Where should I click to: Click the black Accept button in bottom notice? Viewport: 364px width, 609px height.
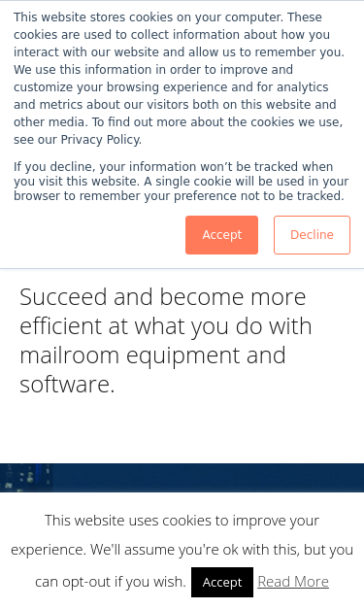(222, 582)
